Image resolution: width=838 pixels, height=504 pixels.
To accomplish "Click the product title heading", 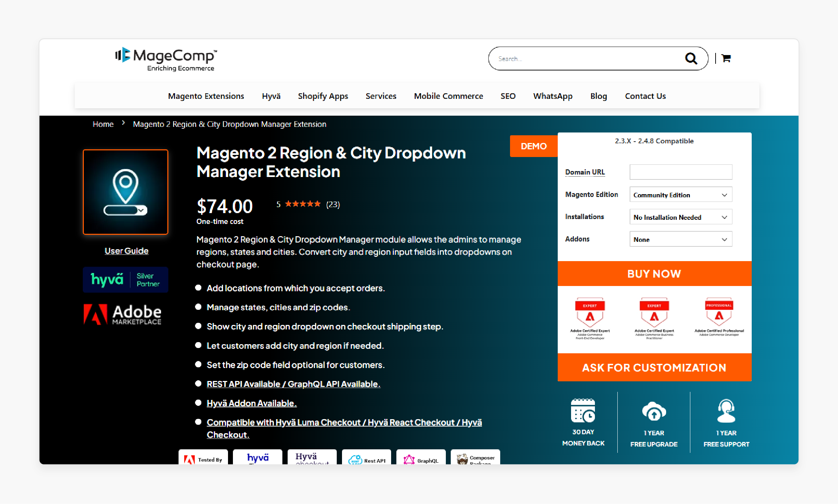I will click(x=331, y=162).
